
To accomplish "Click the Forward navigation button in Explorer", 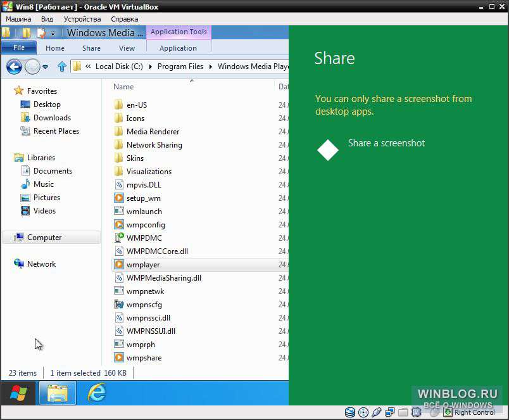I will (x=32, y=67).
